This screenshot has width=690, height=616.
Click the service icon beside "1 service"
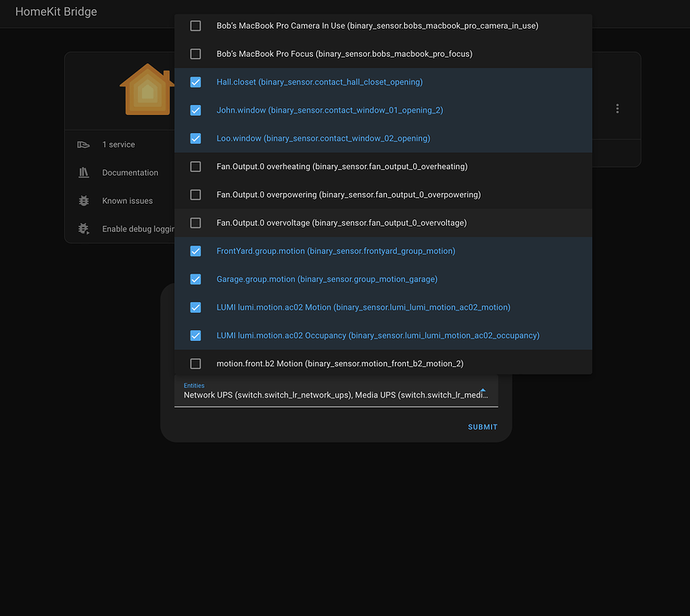coord(83,144)
